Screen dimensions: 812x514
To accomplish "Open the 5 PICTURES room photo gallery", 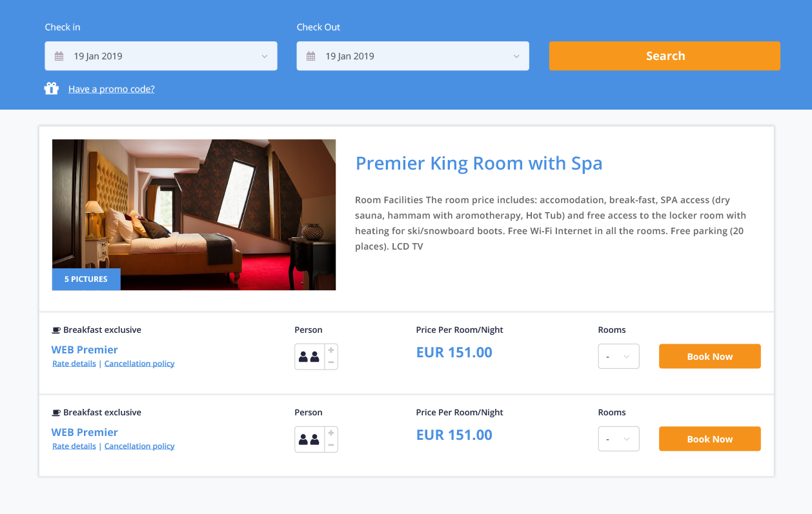I will 86,279.
